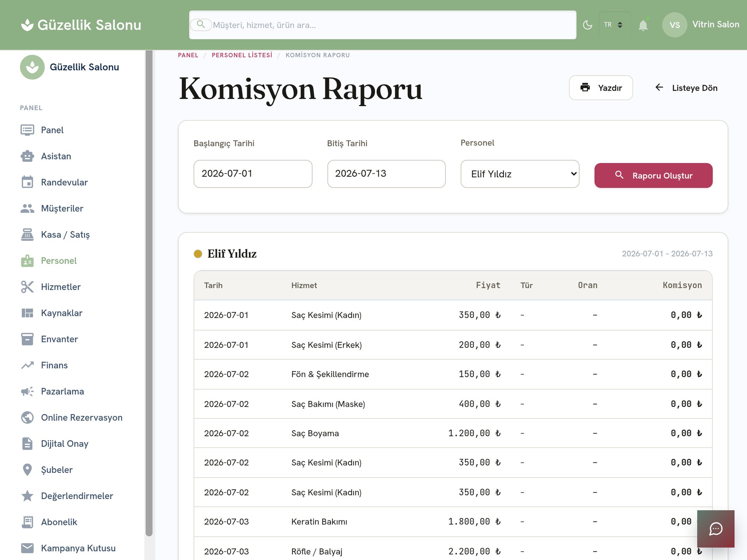Click the Güzellik Salonu header logo
The height and width of the screenshot is (560, 747).
81,25
